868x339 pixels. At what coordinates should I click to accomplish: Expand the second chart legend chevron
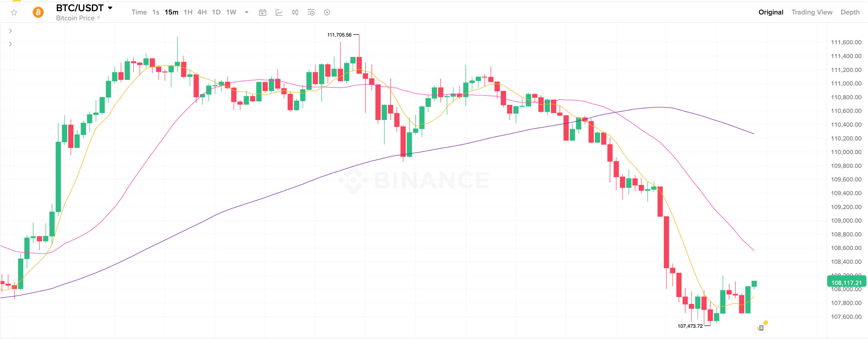tap(10, 44)
